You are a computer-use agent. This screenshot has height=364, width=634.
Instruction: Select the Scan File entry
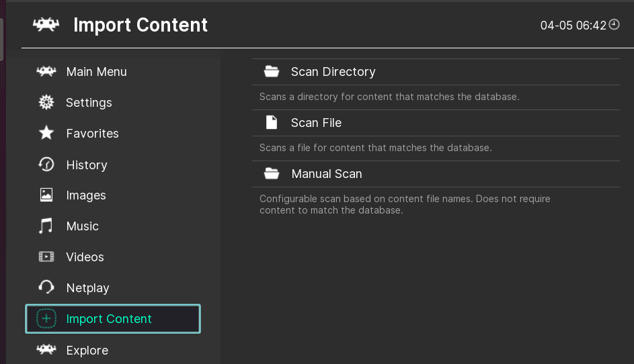coord(436,123)
